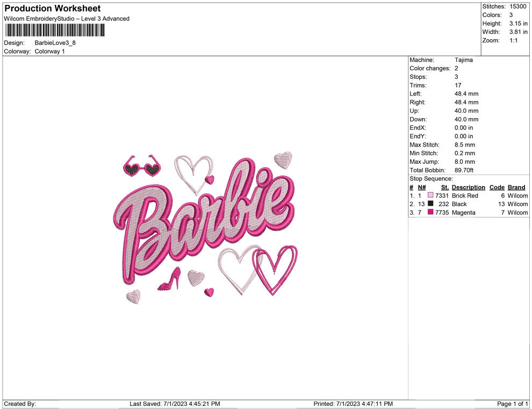This screenshot has height=409, width=532.
Task: Click the 'Colorway 1' value
Action: (x=49, y=52)
